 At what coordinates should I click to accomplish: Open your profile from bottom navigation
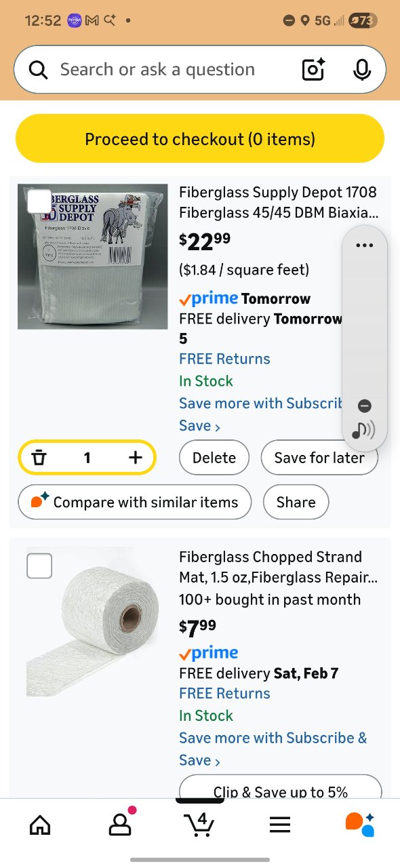point(120,824)
